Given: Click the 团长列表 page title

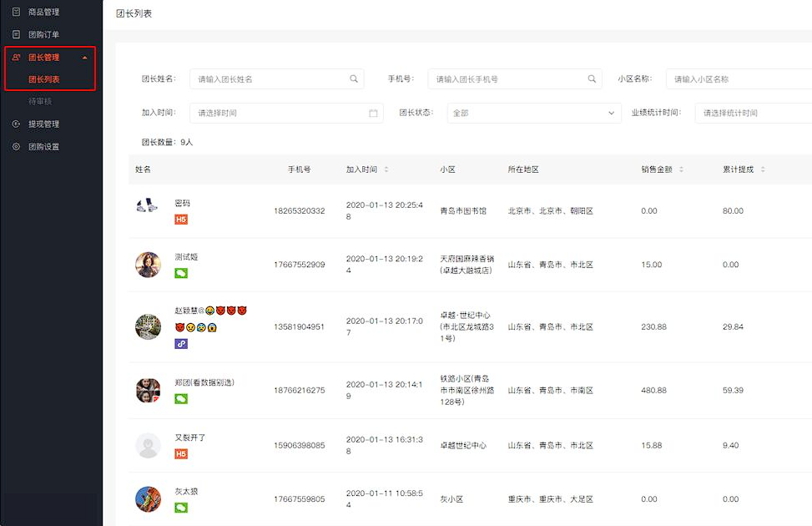Looking at the screenshot, I should (x=134, y=13).
